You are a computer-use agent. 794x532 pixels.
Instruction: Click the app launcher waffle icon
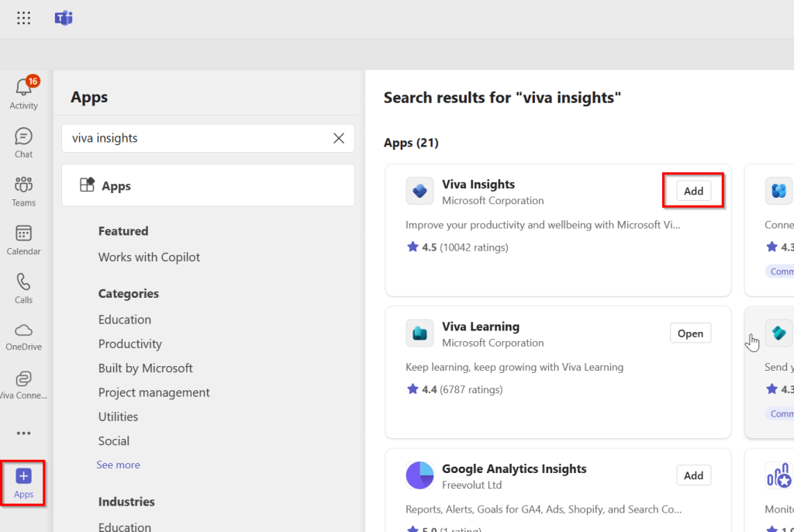pos(24,19)
